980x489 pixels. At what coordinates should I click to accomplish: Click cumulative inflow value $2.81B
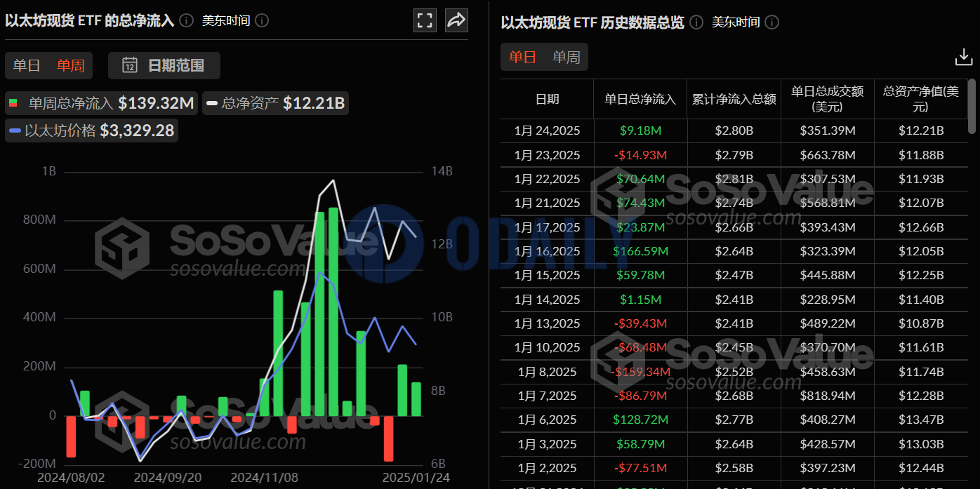pos(734,179)
